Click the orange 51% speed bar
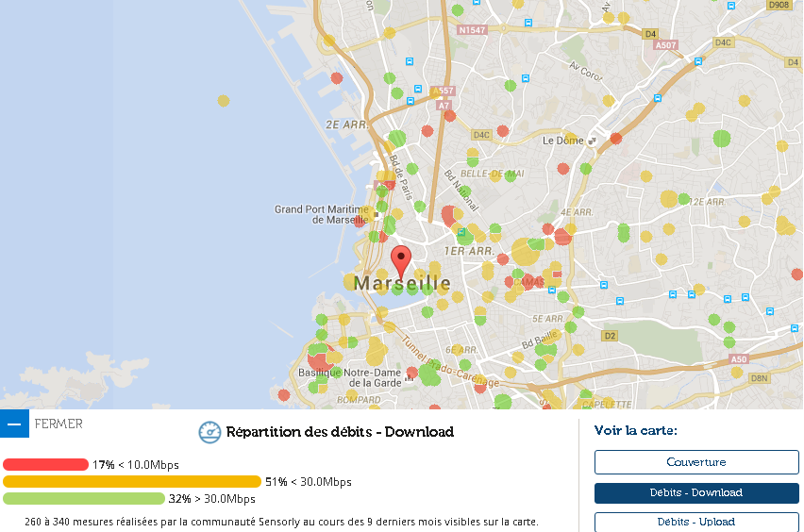Image resolution: width=804 pixels, height=532 pixels. pos(132,482)
